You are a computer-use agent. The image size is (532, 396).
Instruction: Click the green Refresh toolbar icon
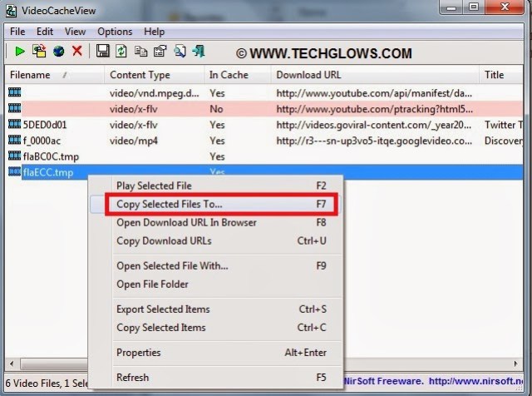click(121, 52)
